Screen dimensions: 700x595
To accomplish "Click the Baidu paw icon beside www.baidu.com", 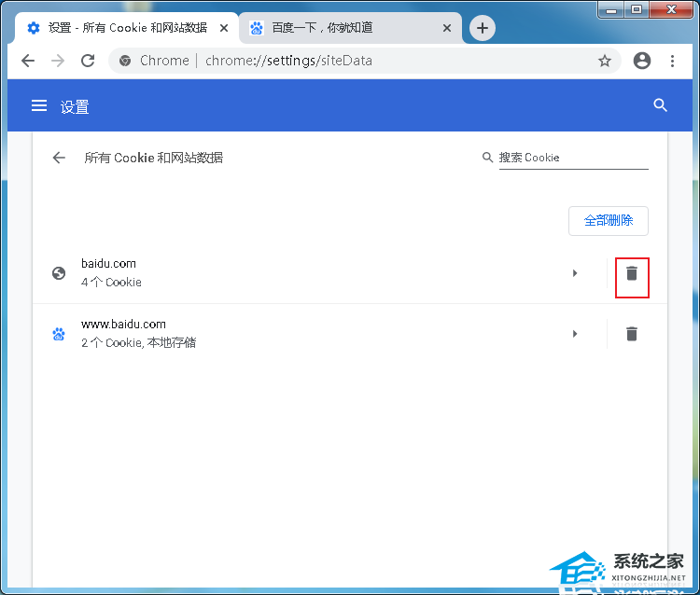I will (x=59, y=334).
